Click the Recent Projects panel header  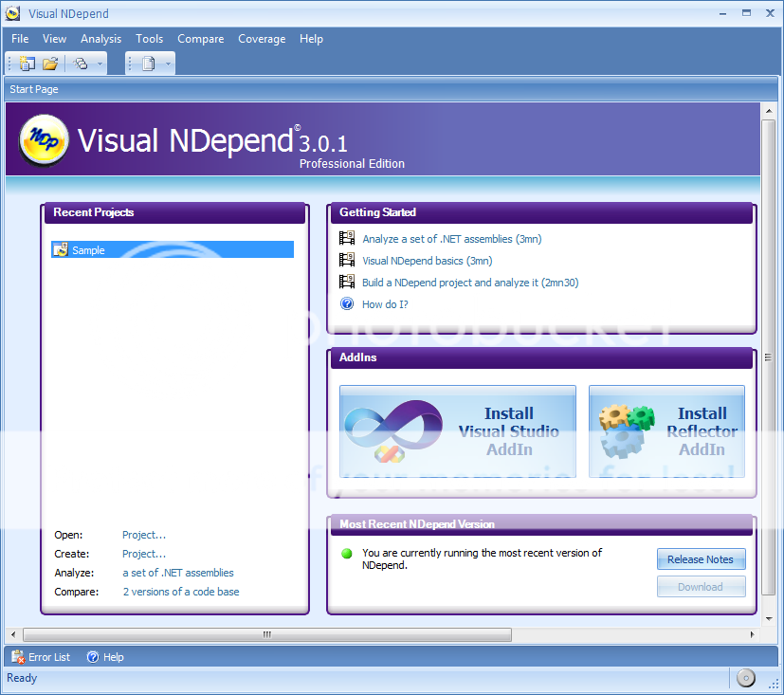173,212
